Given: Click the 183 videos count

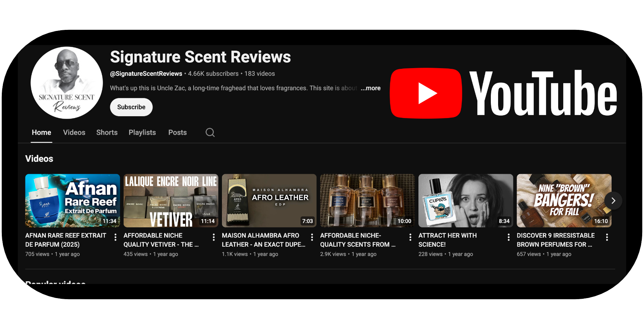Looking at the screenshot, I should click(x=260, y=74).
